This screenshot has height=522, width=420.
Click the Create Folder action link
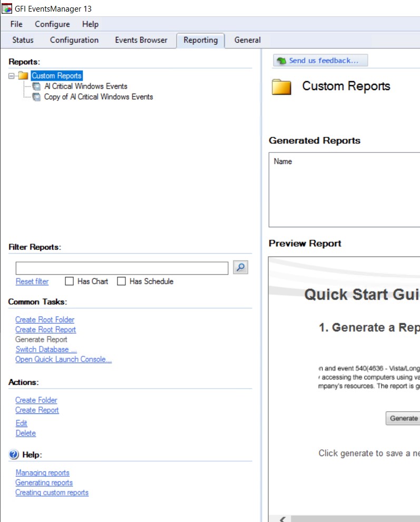tap(36, 400)
